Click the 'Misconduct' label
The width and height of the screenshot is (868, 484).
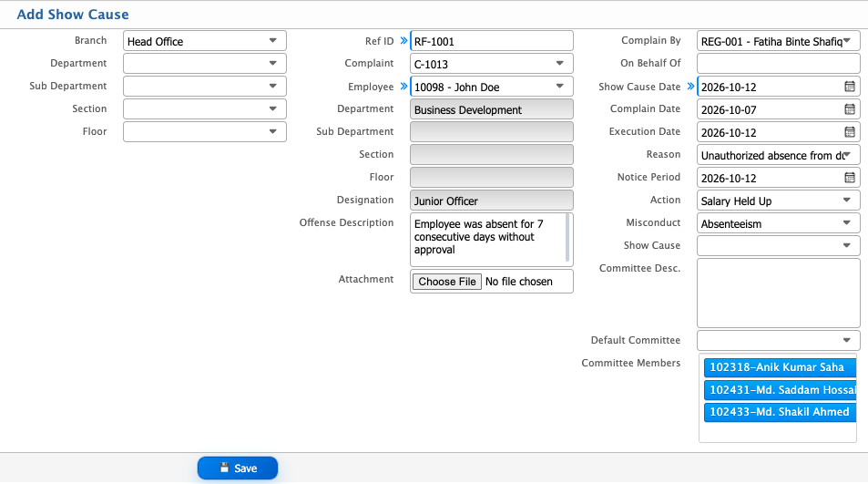point(653,222)
